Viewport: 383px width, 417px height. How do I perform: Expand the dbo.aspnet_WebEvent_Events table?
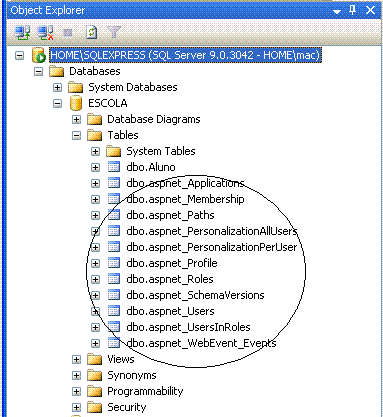point(96,343)
